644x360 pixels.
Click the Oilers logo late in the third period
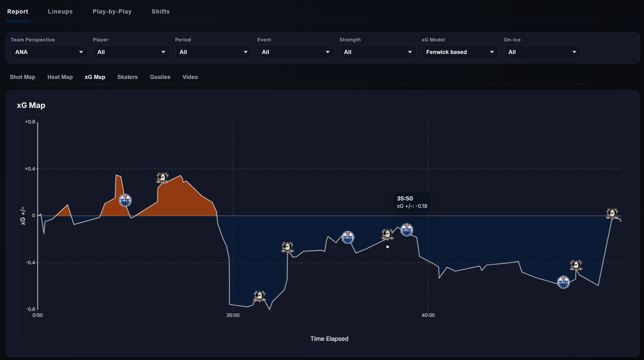pos(563,282)
